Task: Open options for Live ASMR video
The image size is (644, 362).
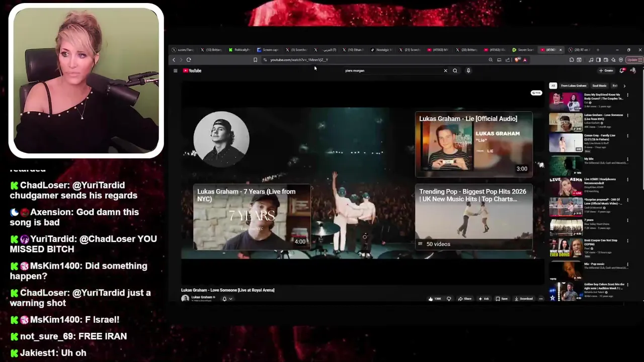Action: click(x=627, y=179)
